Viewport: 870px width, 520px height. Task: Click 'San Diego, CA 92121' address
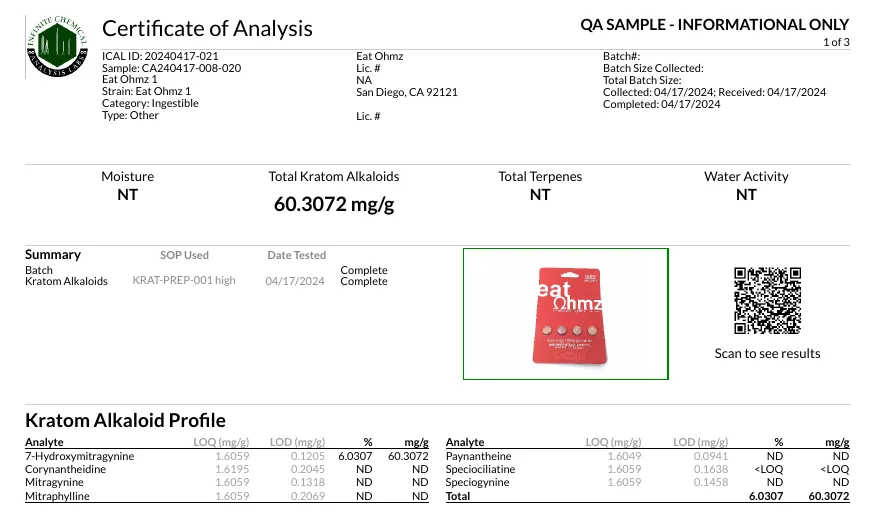(x=407, y=92)
